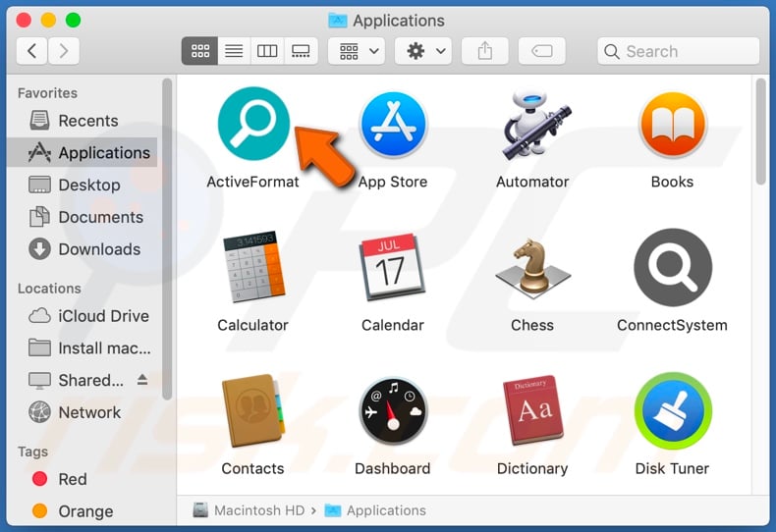
Task: Click the ConnectSystem name label
Action: [x=672, y=325]
